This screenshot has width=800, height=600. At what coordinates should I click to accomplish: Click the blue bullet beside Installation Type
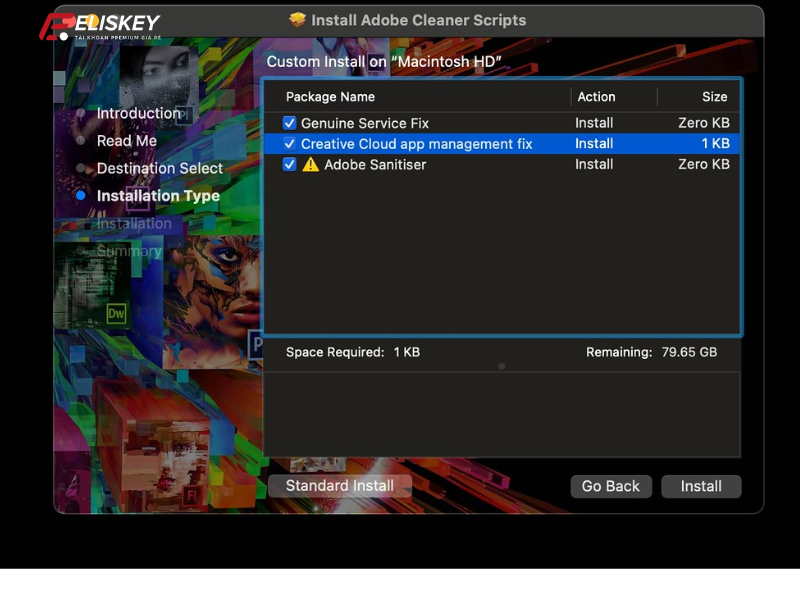82,196
